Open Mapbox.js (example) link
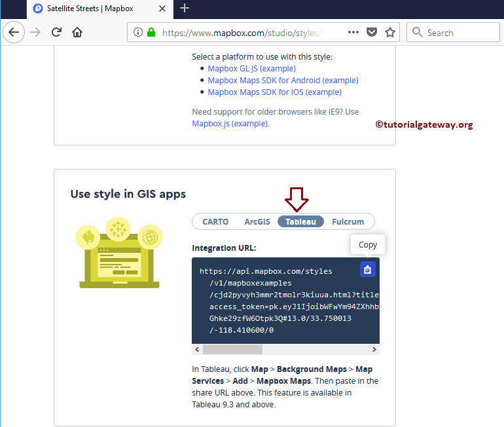Viewport: 504px width, 427px height. 230,124
